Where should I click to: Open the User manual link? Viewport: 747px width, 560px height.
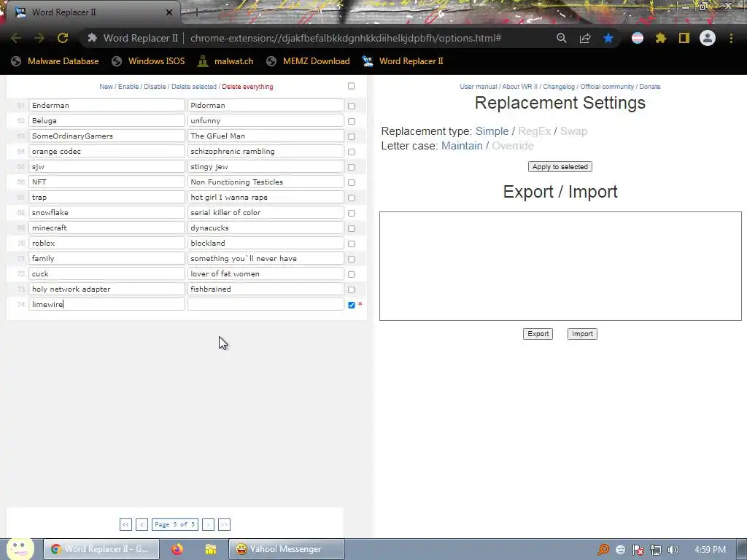click(479, 87)
